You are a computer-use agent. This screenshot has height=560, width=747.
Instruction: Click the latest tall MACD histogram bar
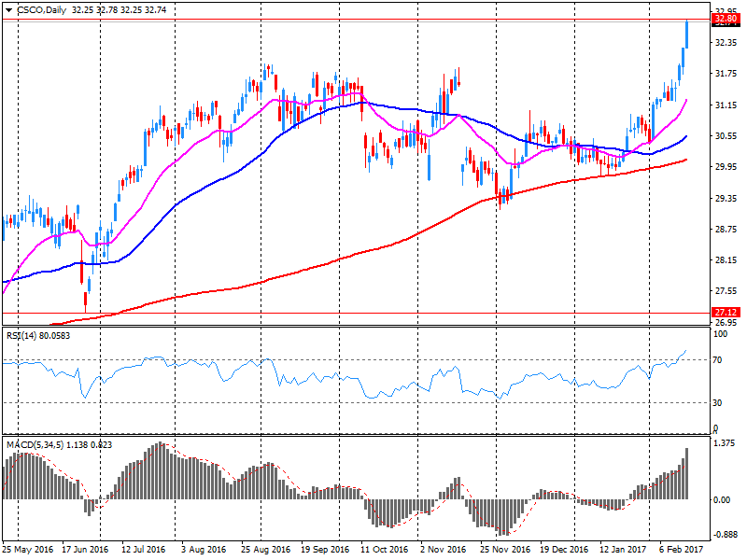pos(687,473)
